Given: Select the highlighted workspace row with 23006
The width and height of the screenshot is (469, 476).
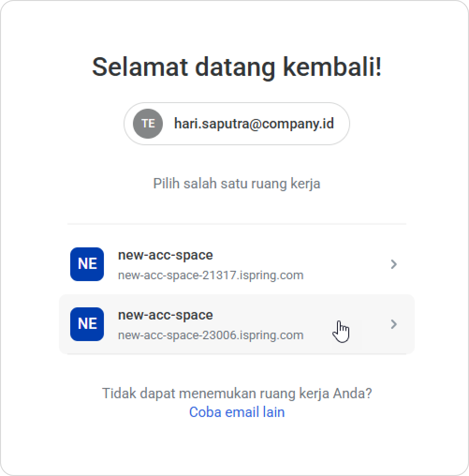Looking at the screenshot, I should 237,324.
